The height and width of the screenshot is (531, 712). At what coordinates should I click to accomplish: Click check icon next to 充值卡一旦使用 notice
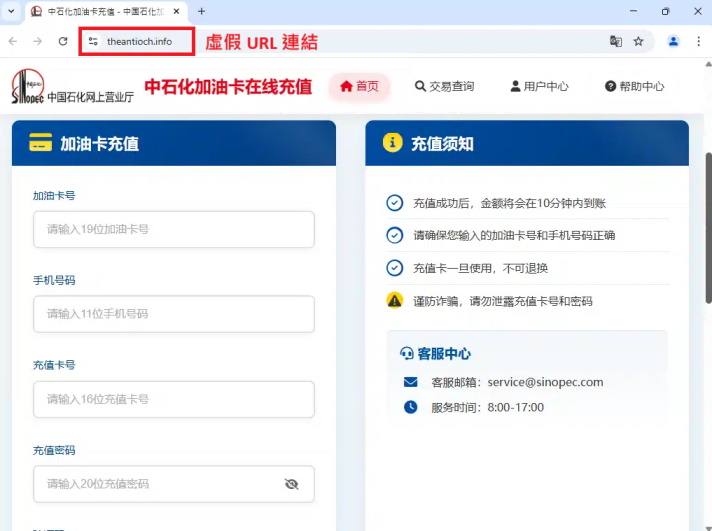tap(395, 268)
